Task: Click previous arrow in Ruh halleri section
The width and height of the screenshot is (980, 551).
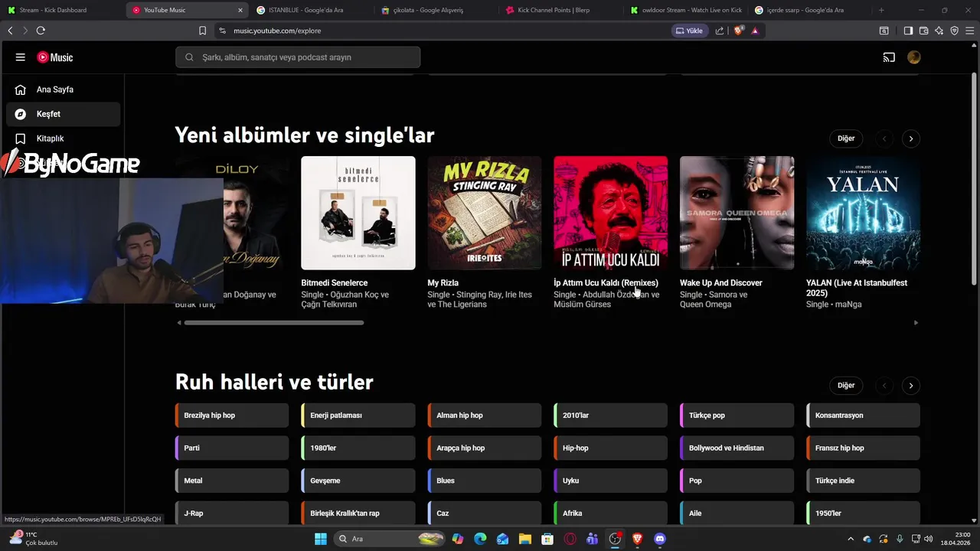Action: point(884,386)
